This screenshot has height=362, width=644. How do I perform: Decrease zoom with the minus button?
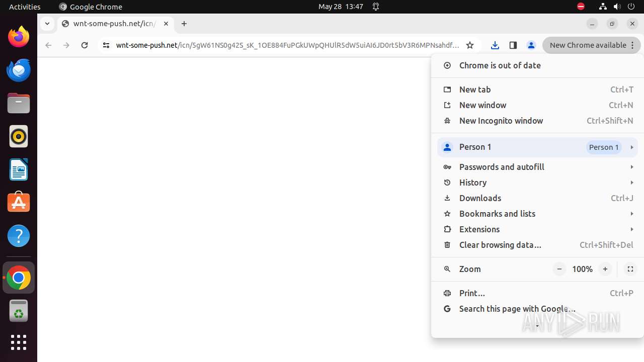coord(559,269)
